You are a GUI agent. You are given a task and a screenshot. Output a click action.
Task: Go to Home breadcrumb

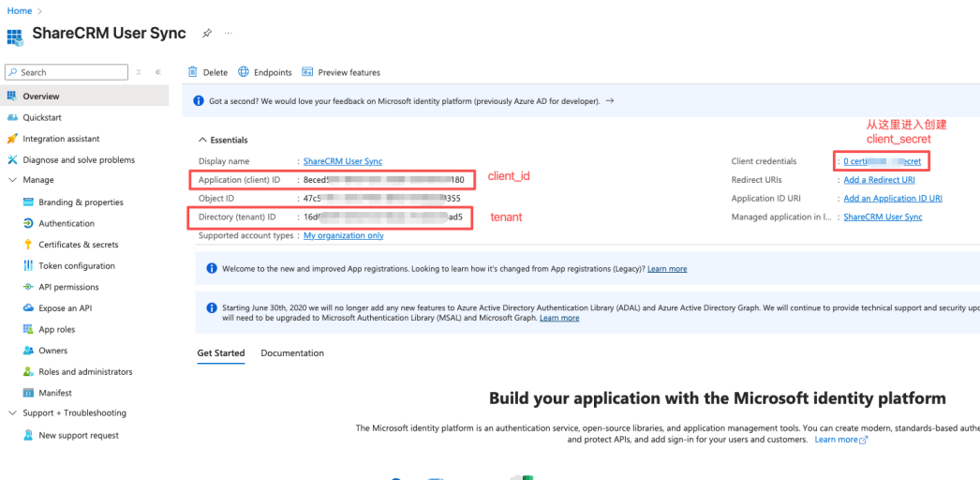[x=20, y=10]
